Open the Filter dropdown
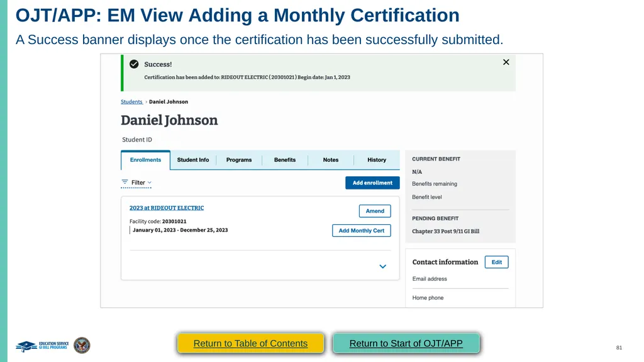The image size is (644, 362). point(136,183)
